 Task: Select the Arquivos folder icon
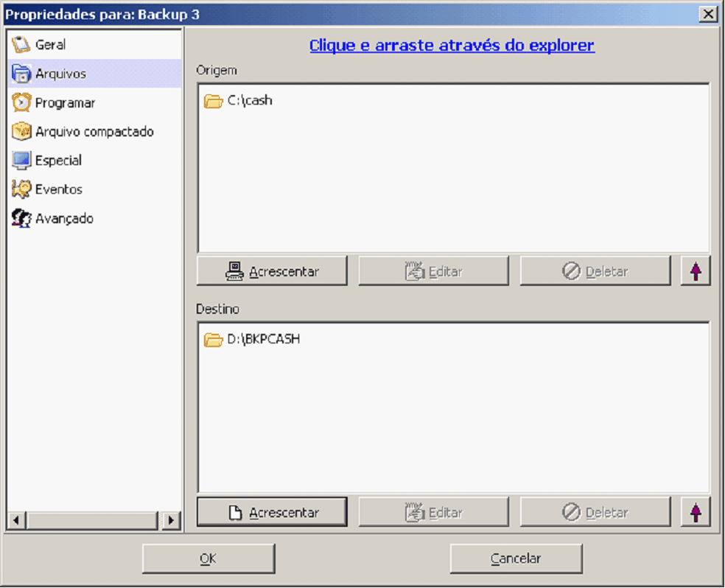pos(21,74)
